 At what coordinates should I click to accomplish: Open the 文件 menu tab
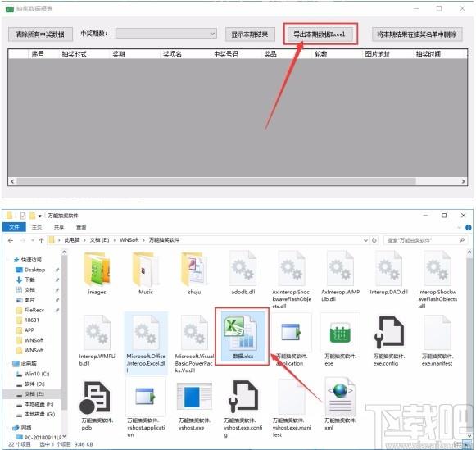14,227
